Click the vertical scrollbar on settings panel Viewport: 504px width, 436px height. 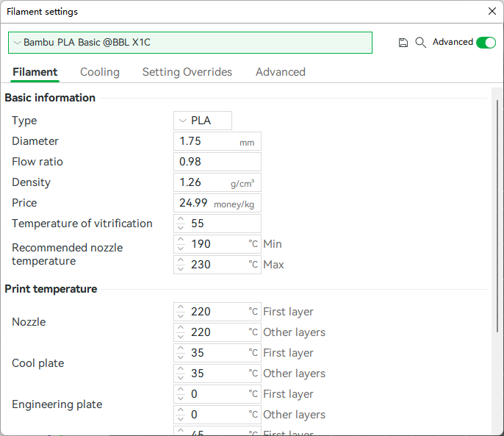click(497, 215)
